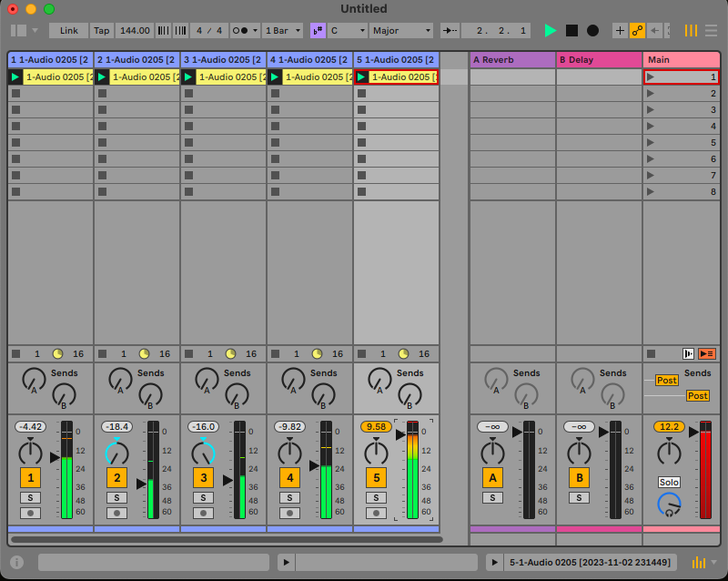Open the Major scale dropdown
This screenshot has height=581, width=728.
coord(401,30)
